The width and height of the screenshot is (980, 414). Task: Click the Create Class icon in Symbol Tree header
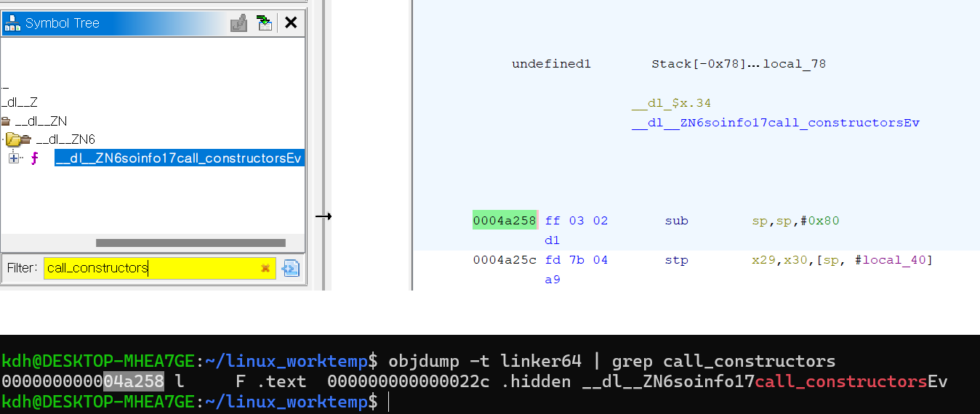tap(238, 23)
